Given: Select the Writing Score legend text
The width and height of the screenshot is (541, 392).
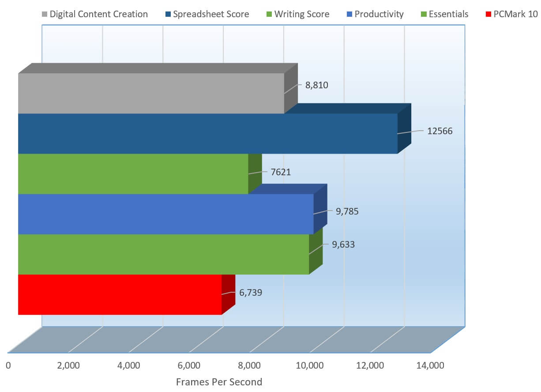Looking at the screenshot, I should 302,14.
